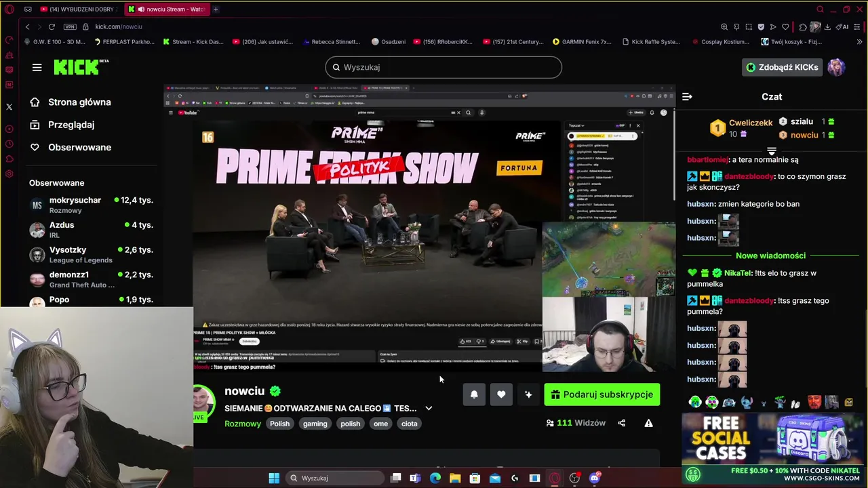Expand the chat leaderboard handle
This screenshot has width=868, height=488.
[772, 150]
